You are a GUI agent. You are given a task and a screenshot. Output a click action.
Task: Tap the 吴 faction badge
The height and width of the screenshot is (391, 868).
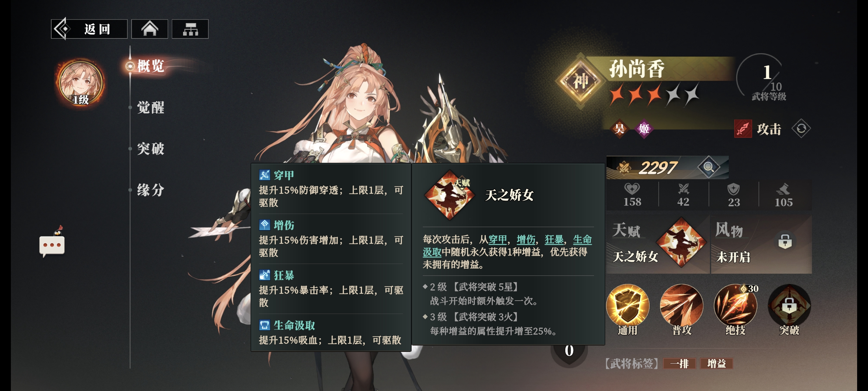point(619,129)
